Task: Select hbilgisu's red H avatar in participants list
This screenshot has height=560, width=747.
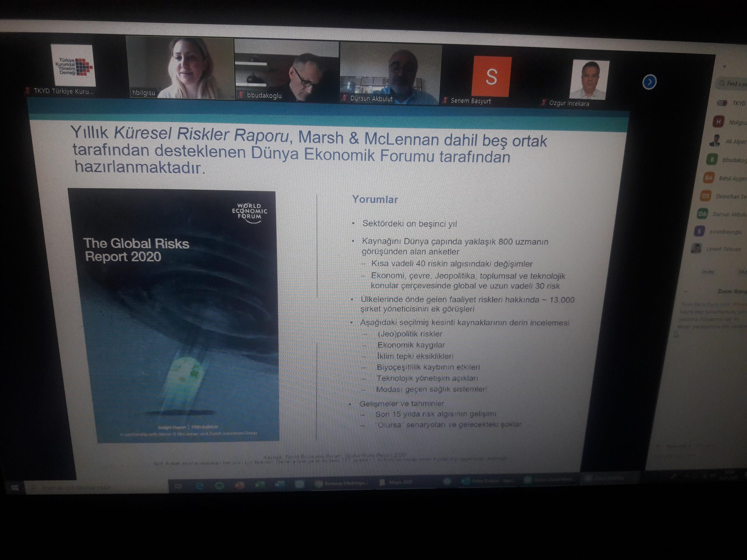Action: (718, 122)
